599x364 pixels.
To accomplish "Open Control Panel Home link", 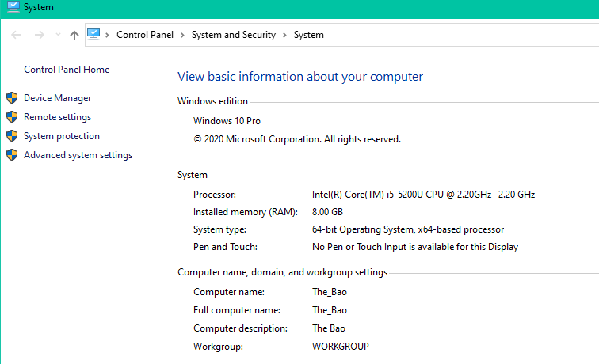I will pos(67,70).
